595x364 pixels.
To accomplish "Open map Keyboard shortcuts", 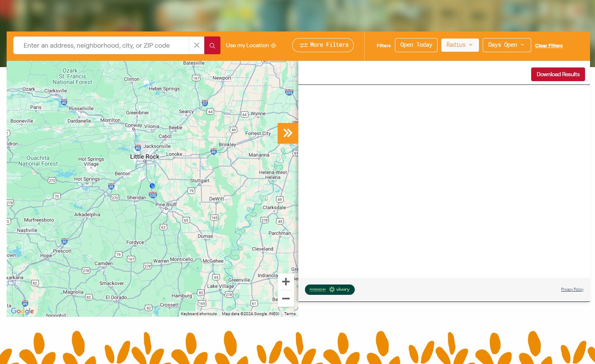I will pos(199,314).
